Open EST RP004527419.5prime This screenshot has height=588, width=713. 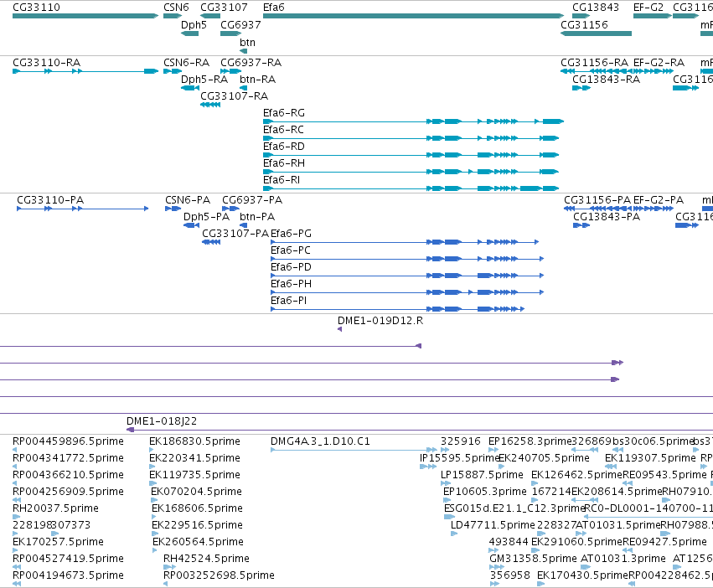pyautogui.click(x=68, y=559)
